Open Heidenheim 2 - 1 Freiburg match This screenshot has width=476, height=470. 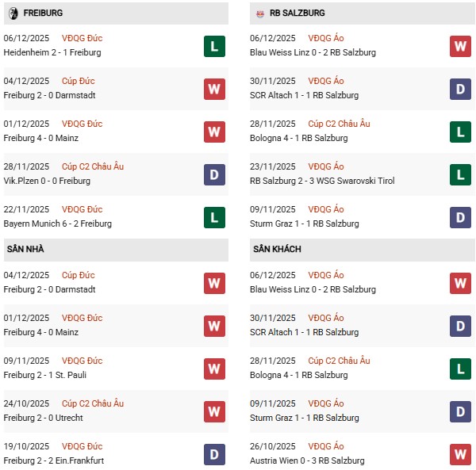click(x=52, y=52)
